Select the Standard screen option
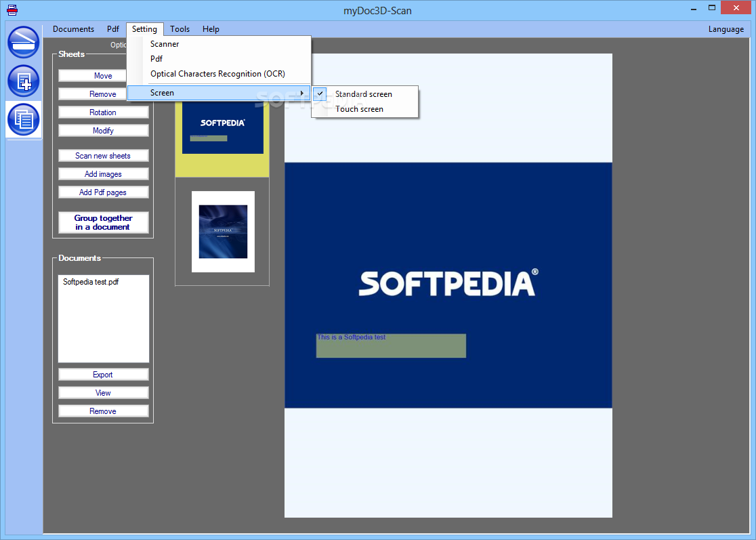This screenshot has width=756, height=540. pyautogui.click(x=364, y=94)
